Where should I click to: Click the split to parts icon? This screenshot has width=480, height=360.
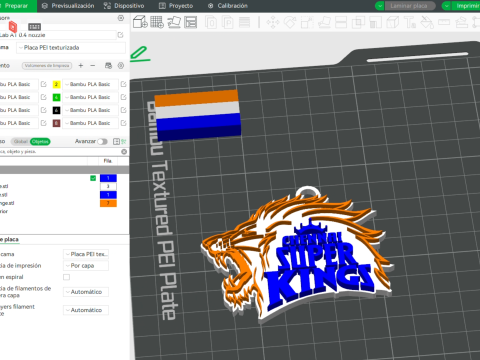[228, 22]
